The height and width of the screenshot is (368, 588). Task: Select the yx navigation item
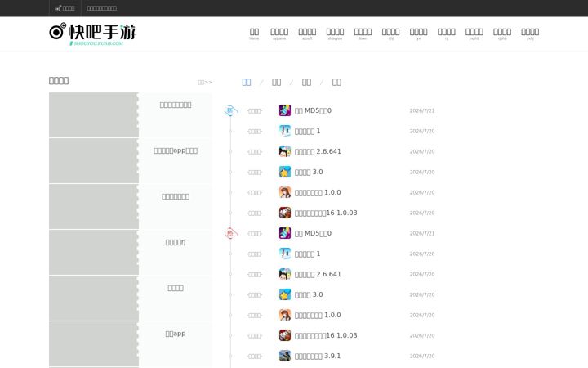tap(418, 34)
